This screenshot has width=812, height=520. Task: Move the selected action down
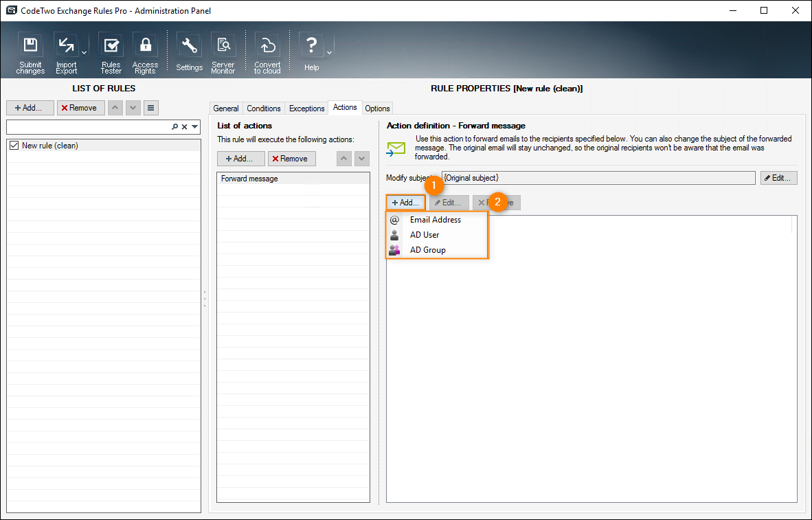pyautogui.click(x=361, y=159)
